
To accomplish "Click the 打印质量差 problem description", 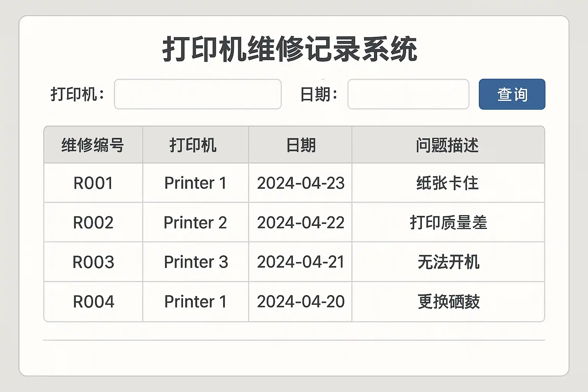I will coord(448,222).
